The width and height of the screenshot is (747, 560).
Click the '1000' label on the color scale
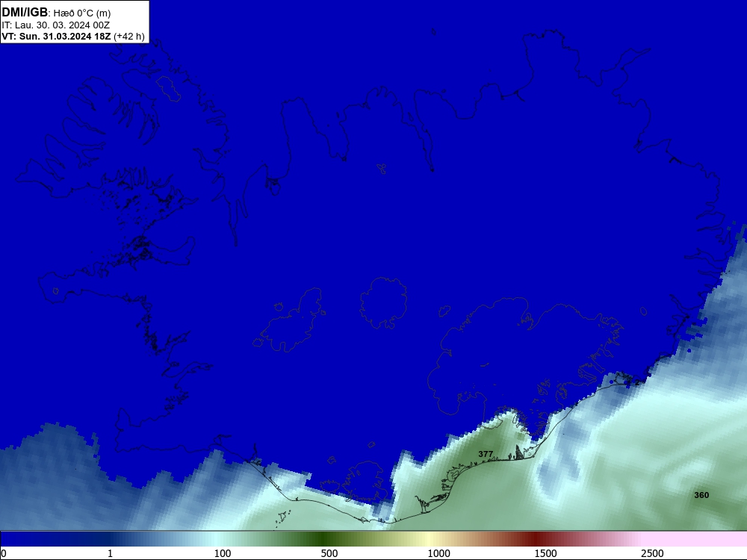point(438,553)
